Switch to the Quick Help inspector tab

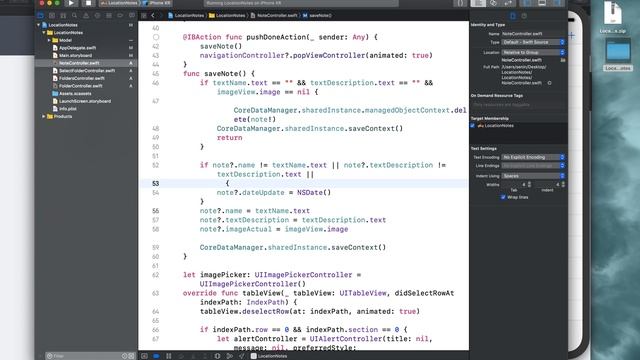pyautogui.click(x=524, y=16)
